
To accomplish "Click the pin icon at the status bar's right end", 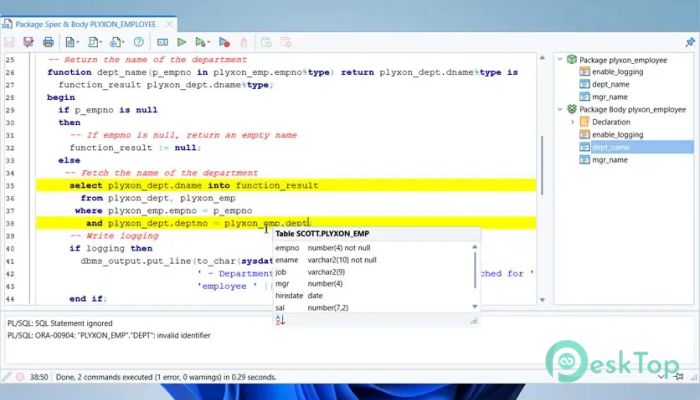I will point(679,377).
